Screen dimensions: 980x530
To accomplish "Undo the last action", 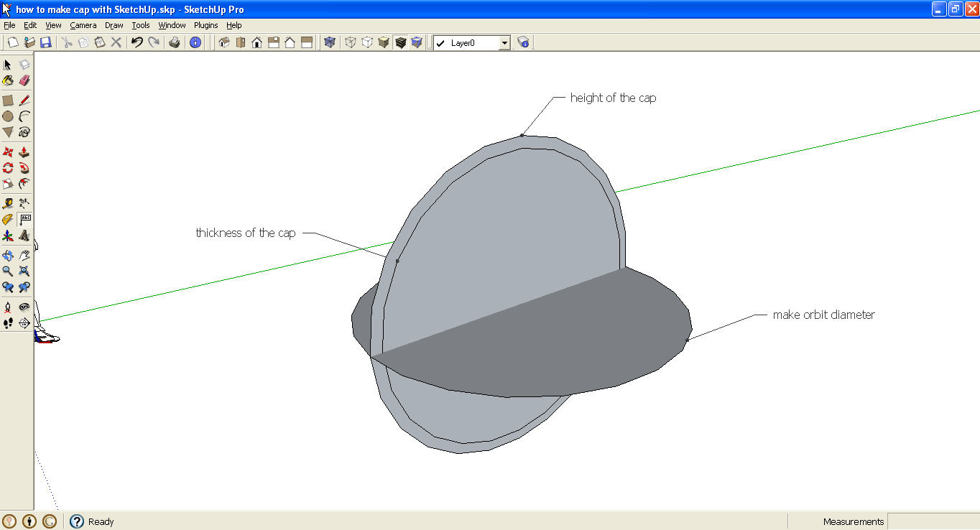I will tap(137, 42).
